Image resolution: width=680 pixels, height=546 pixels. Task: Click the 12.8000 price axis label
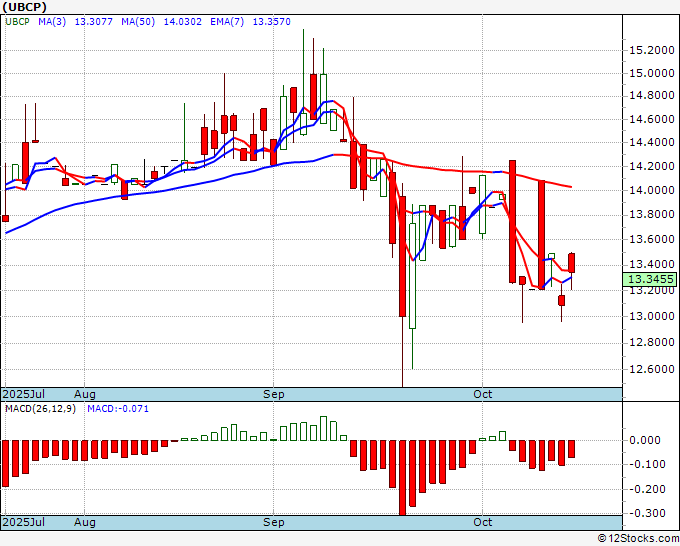click(x=652, y=343)
